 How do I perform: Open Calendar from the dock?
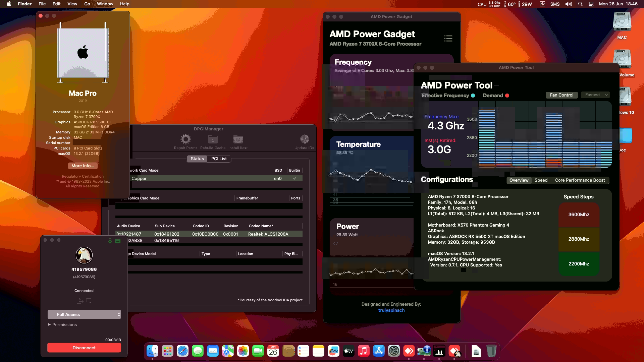[x=273, y=351]
